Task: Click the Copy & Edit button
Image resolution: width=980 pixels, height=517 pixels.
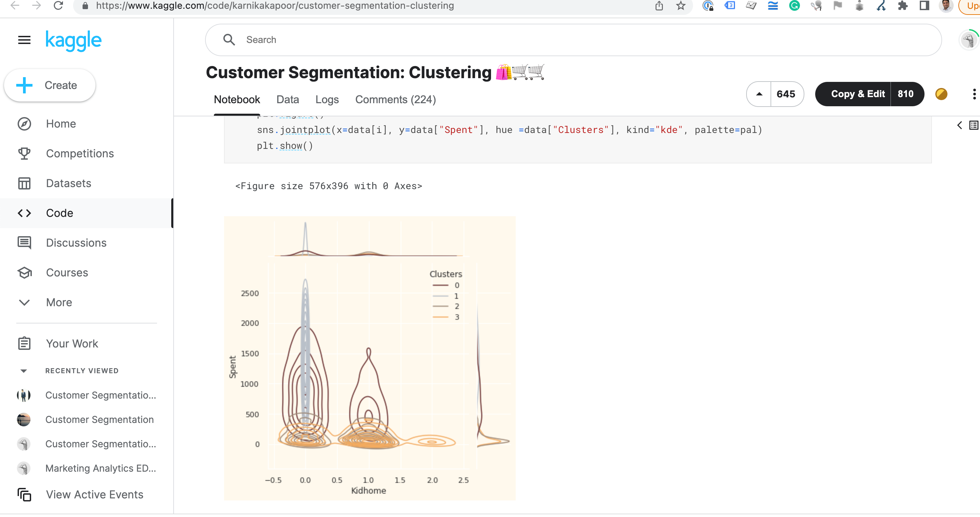Action: tap(857, 94)
